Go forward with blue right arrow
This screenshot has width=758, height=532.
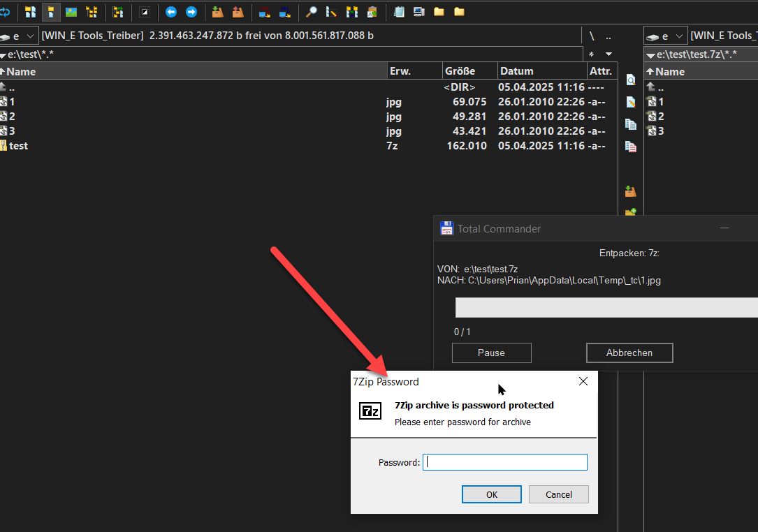[x=191, y=12]
